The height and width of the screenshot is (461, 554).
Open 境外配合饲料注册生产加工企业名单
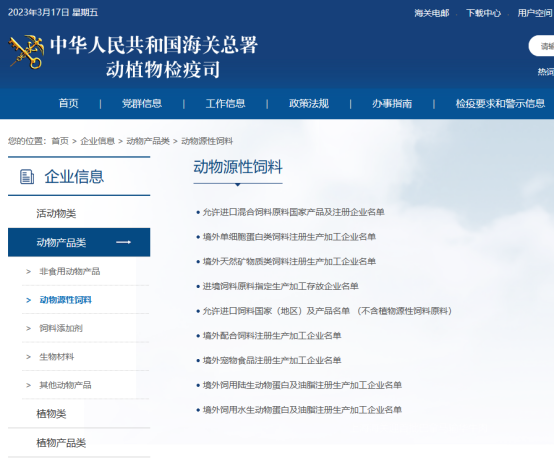(272, 336)
